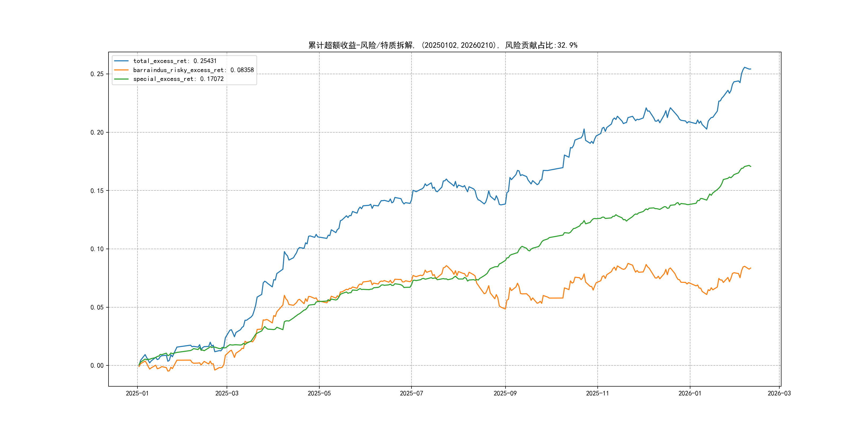Select the special_excess_ret: 0.17072 legend label
This screenshot has height=434, width=868.
point(178,79)
